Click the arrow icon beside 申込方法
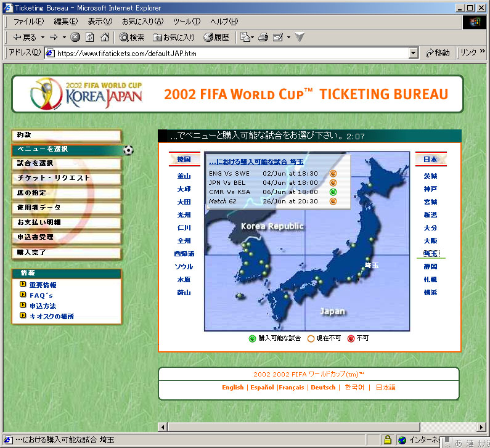 click(x=23, y=305)
